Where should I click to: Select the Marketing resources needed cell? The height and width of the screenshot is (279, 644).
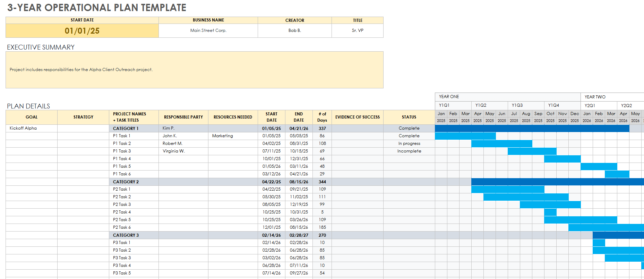pos(223,136)
